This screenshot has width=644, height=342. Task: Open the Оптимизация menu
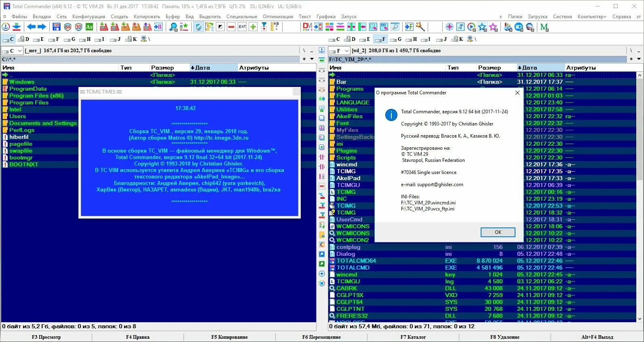pyautogui.click(x=278, y=17)
